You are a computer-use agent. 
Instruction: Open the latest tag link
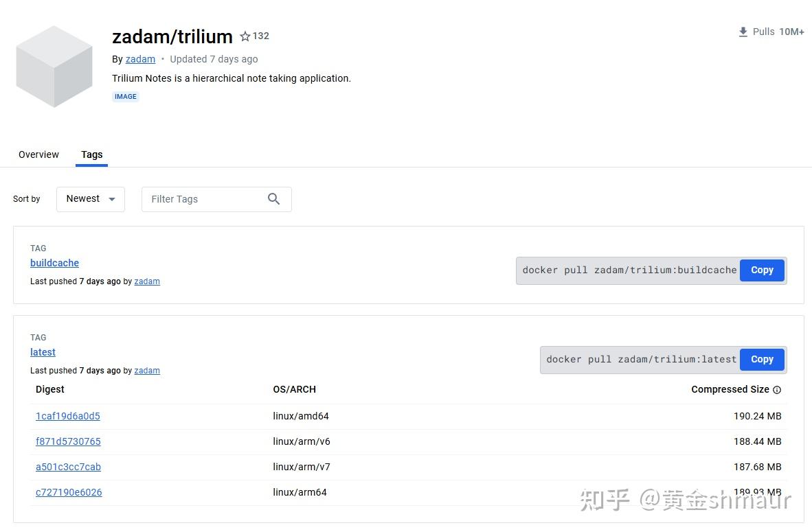point(43,351)
